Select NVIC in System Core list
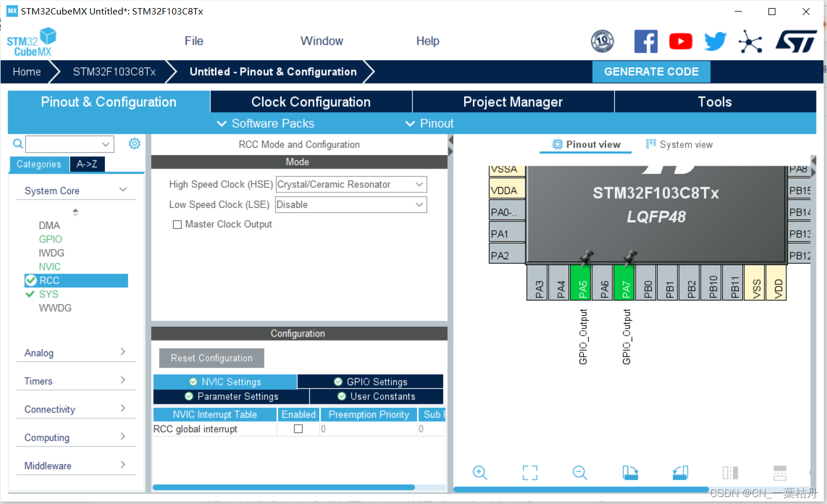This screenshot has height=504, width=827. coord(50,266)
